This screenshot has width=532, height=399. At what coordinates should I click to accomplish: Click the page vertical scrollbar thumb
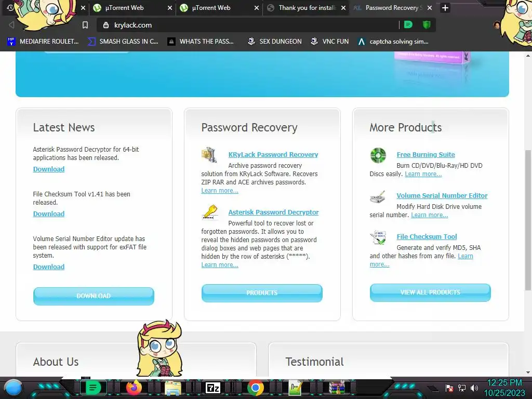point(528,220)
